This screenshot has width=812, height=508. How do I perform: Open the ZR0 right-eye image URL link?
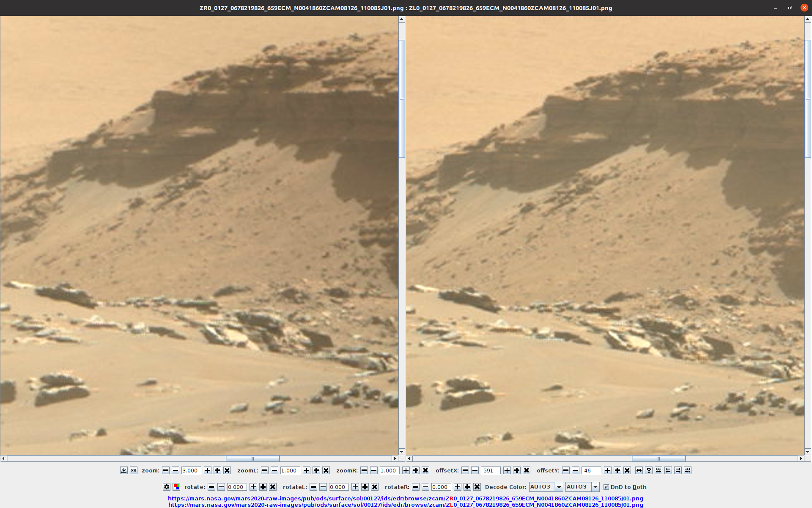click(405, 498)
